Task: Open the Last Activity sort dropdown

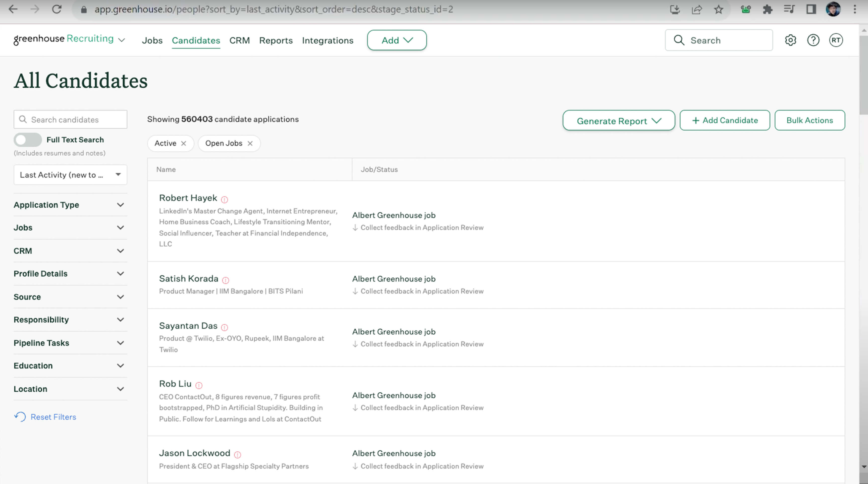Action: click(70, 175)
